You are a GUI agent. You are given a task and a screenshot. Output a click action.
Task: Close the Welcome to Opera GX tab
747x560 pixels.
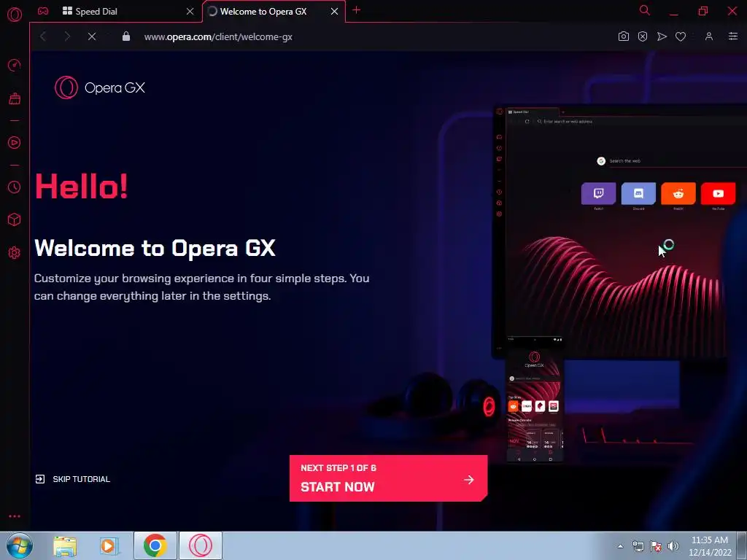(334, 12)
